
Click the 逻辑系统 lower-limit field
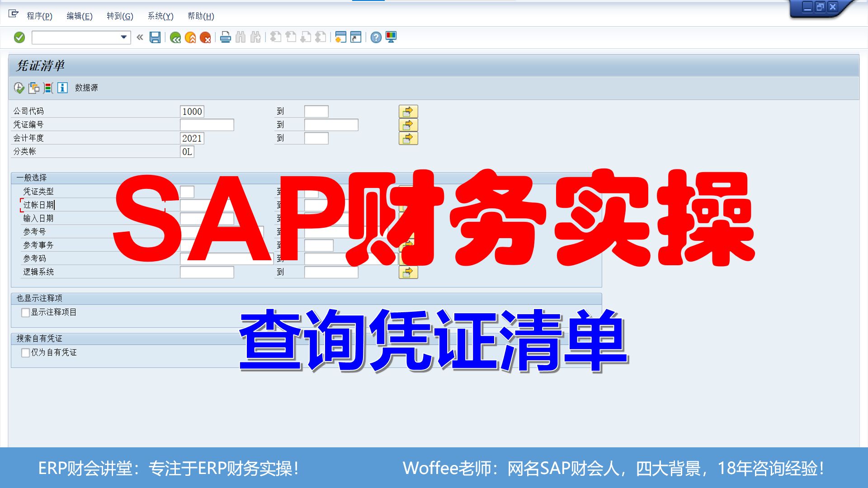207,272
